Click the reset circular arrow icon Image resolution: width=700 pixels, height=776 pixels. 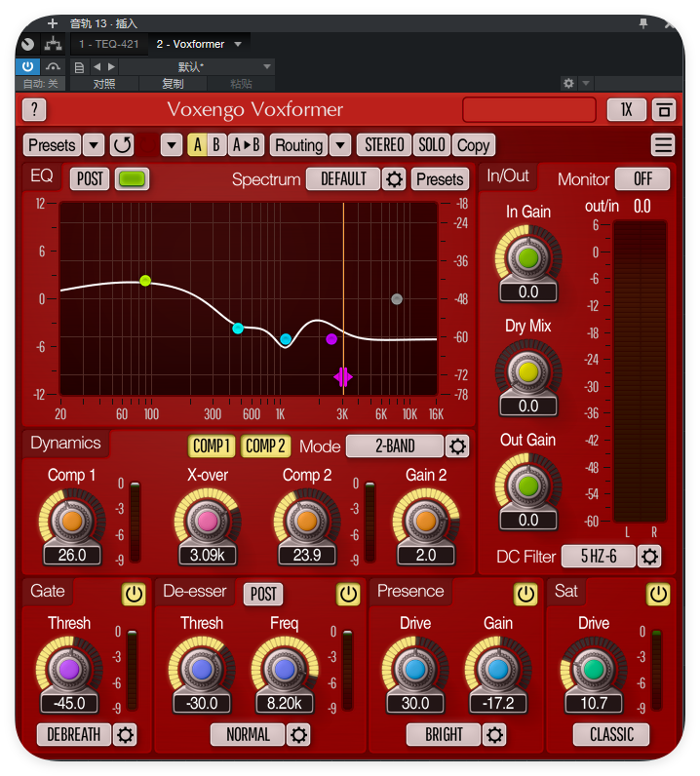[x=122, y=145]
